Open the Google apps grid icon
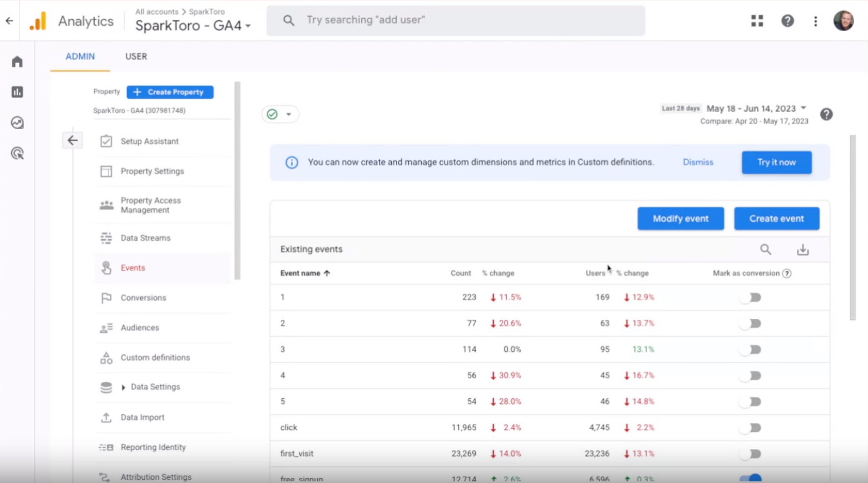The width and height of the screenshot is (868, 483). click(757, 21)
